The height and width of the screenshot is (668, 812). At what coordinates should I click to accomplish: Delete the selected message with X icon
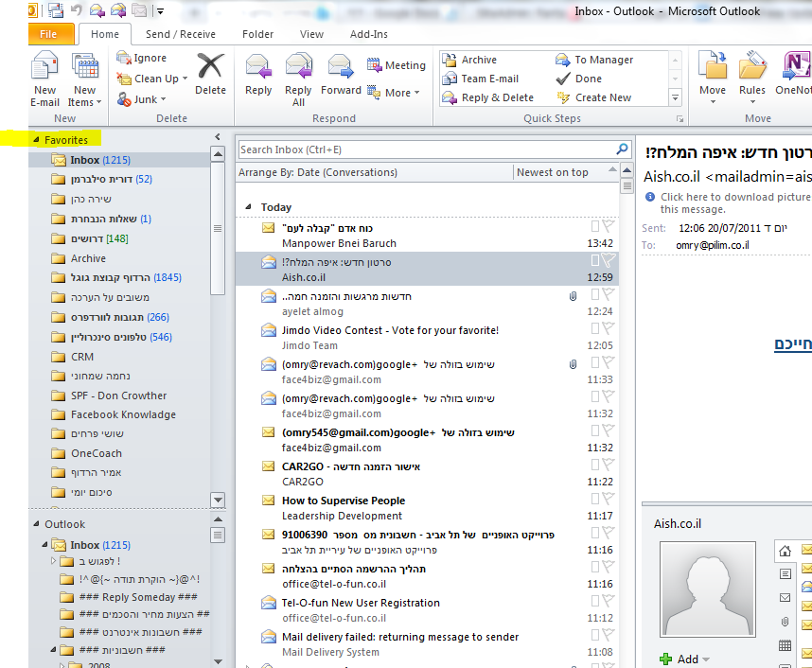[x=210, y=67]
